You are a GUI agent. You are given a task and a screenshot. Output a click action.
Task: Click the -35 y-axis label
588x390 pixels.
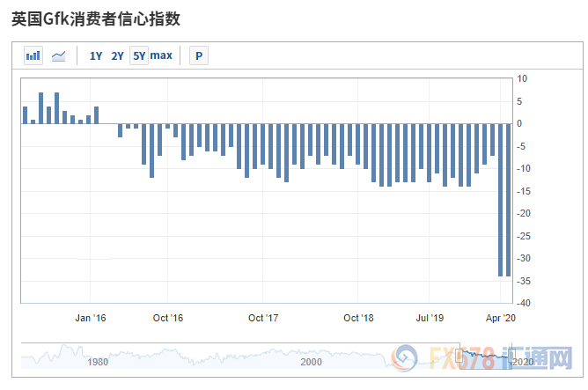(521, 281)
